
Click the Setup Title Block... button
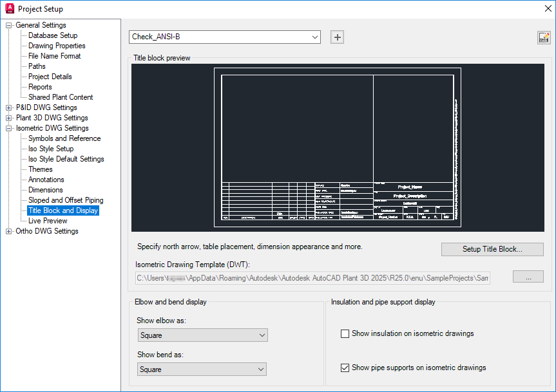point(492,249)
